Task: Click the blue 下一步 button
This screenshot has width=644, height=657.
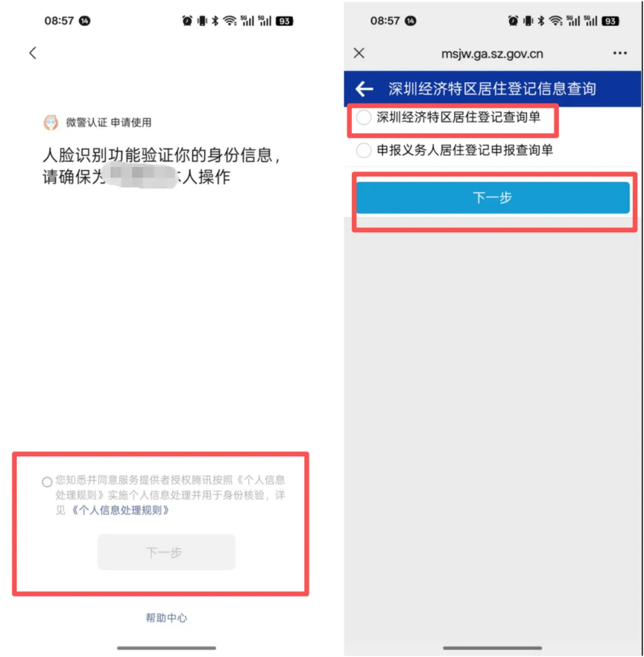Action: (x=493, y=197)
